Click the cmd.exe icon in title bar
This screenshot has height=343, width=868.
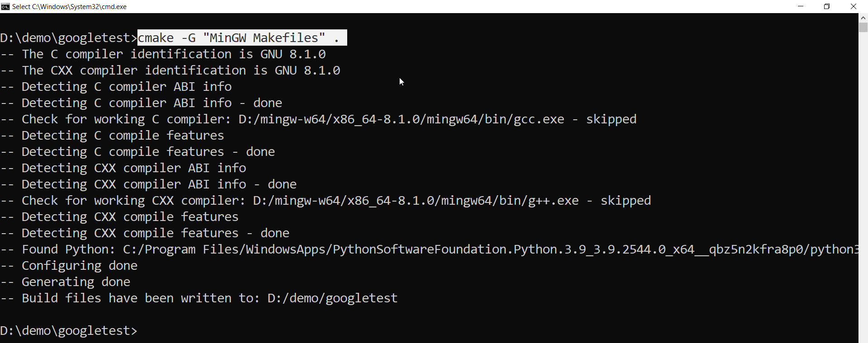[x=5, y=6]
